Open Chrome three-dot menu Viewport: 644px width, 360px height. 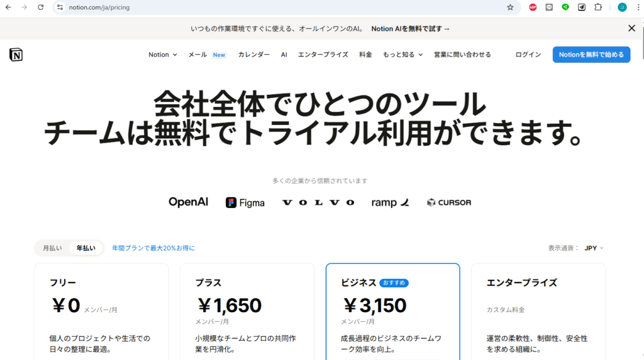click(638, 8)
